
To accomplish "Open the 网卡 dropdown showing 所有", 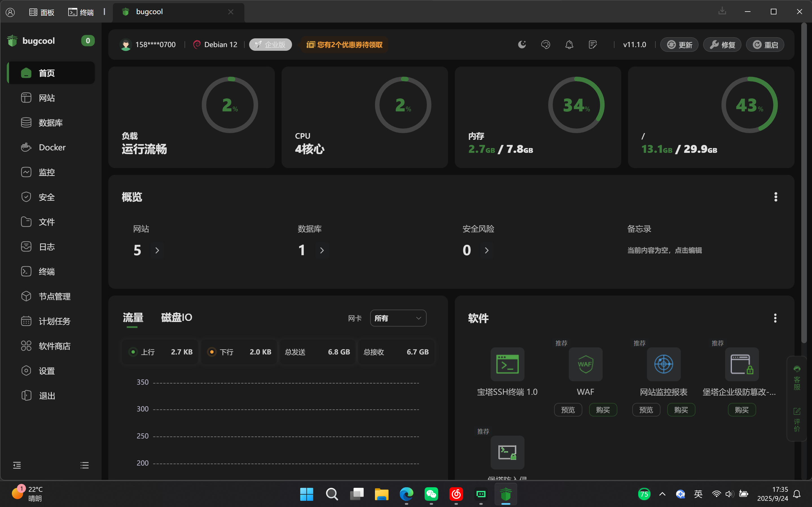I will (398, 318).
